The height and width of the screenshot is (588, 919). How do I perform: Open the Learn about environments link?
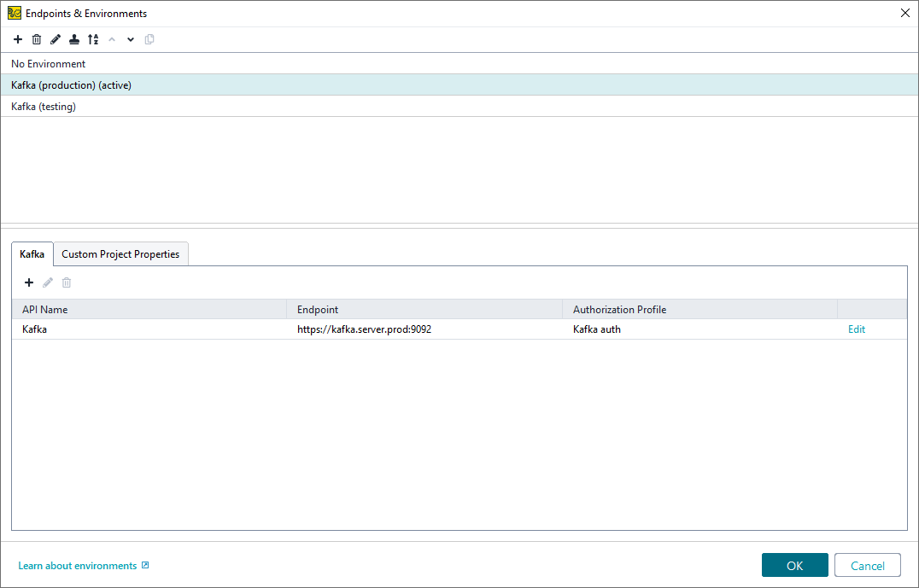click(78, 566)
